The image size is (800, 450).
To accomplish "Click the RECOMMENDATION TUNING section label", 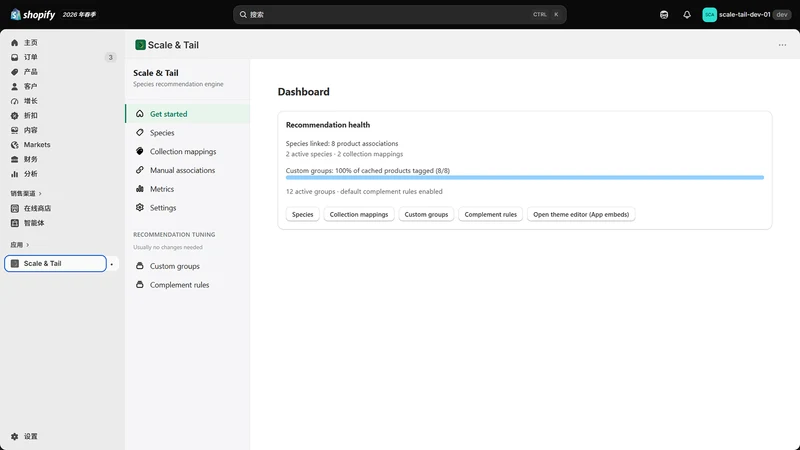I will [x=174, y=235].
